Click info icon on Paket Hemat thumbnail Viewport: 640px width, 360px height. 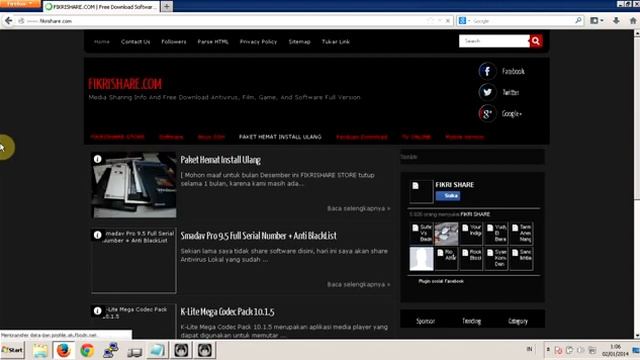[98, 159]
